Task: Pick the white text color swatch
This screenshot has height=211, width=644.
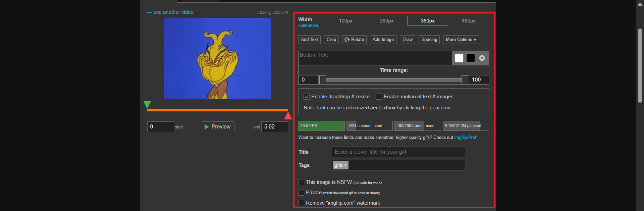Action: coord(459,58)
